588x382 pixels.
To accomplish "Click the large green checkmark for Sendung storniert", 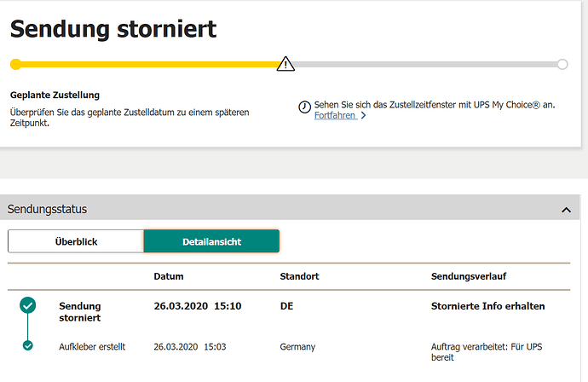I will point(28,305).
